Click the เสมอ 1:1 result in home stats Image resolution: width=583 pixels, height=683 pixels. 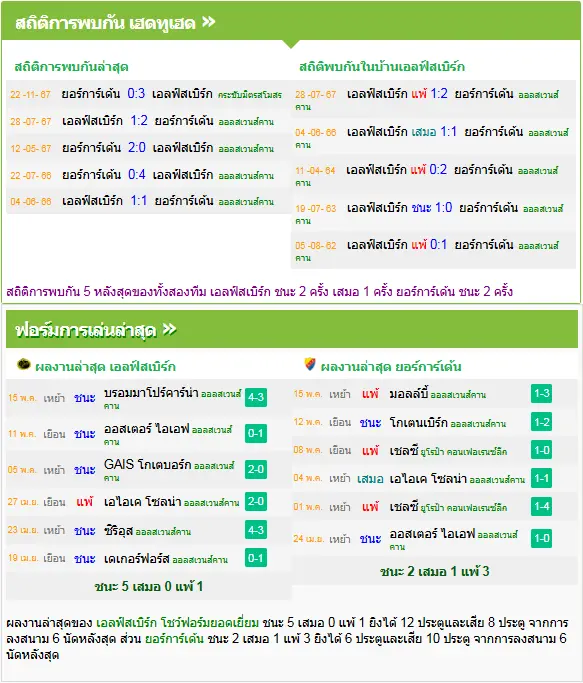(434, 132)
